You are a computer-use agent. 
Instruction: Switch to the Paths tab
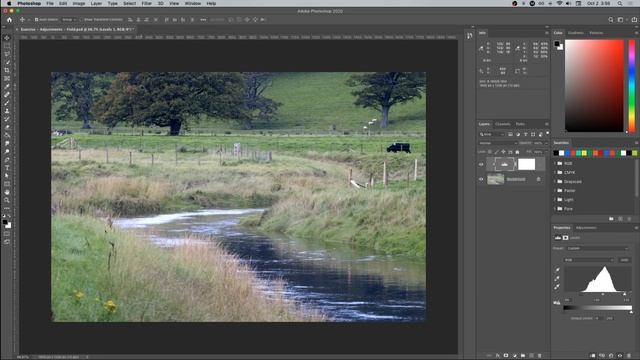(x=520, y=124)
